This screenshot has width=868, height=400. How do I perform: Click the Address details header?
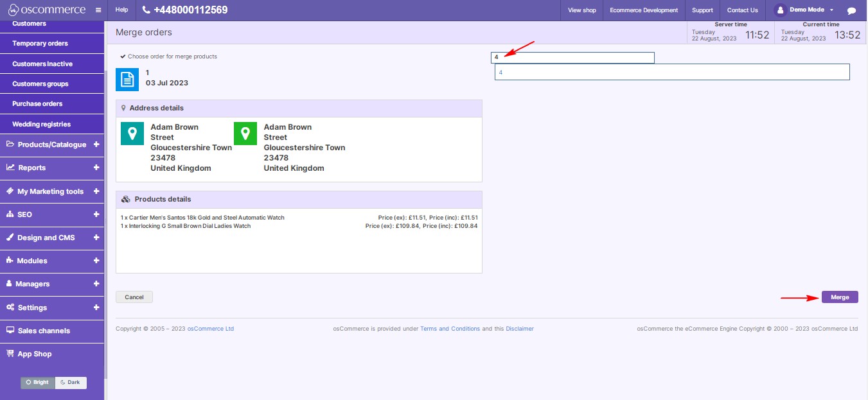[x=299, y=109]
